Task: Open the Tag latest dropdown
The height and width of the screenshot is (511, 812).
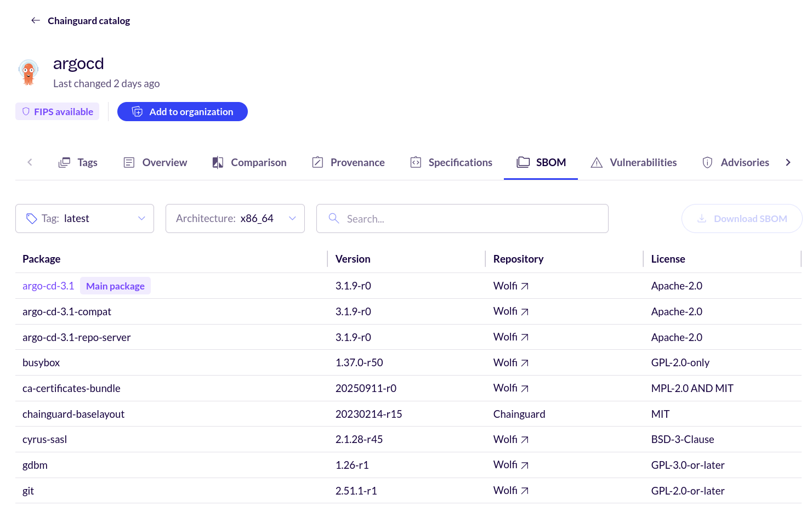Action: pos(141,218)
